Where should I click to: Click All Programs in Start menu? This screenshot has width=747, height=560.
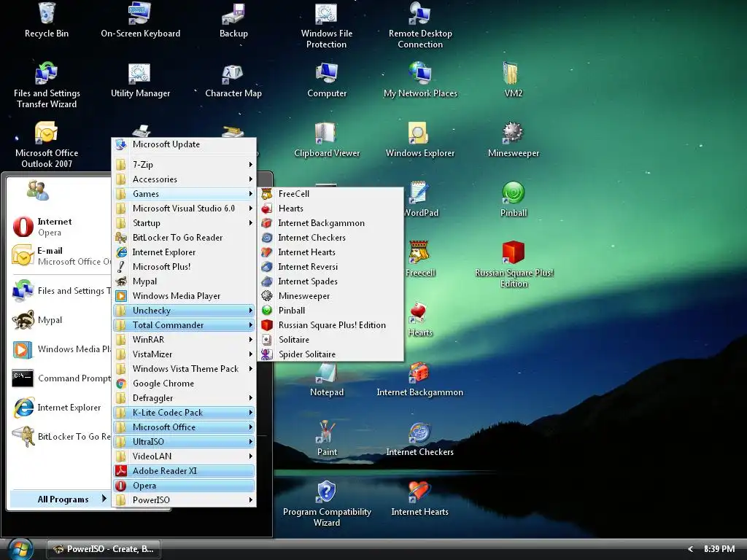point(61,499)
